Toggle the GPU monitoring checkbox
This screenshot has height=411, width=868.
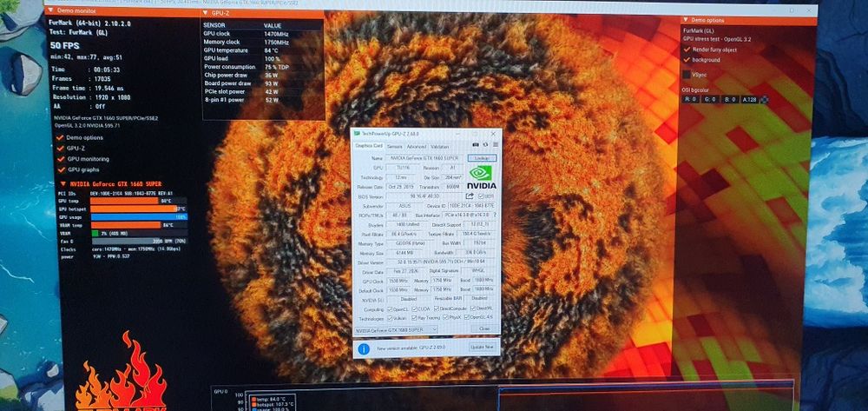[x=61, y=158]
